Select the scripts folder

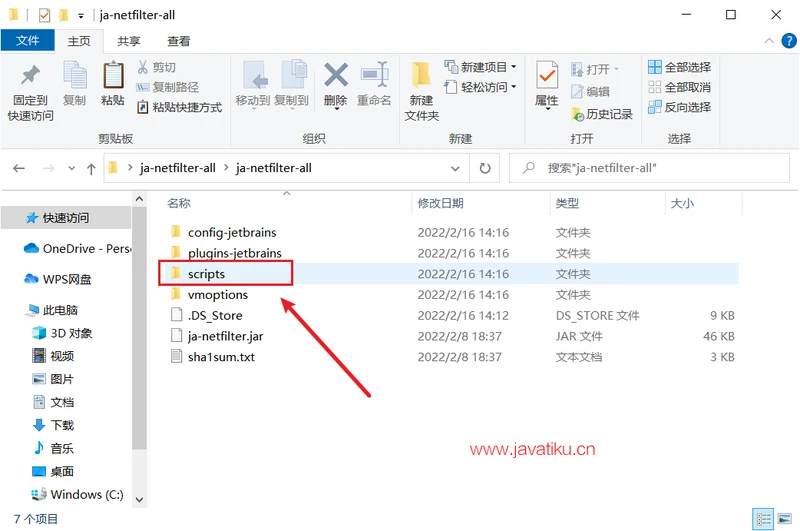pos(206,274)
